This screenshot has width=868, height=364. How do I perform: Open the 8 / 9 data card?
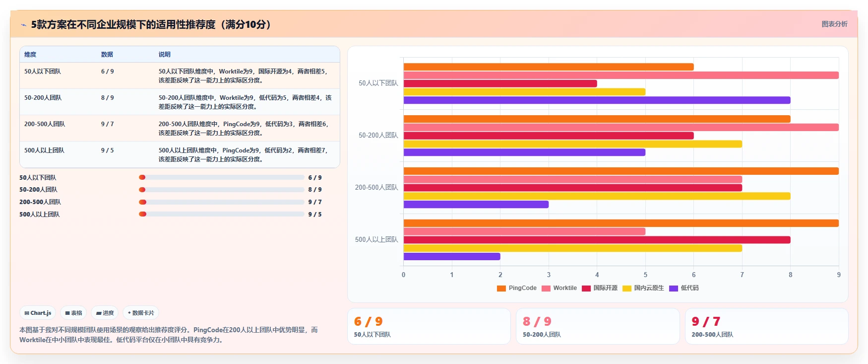598,326
